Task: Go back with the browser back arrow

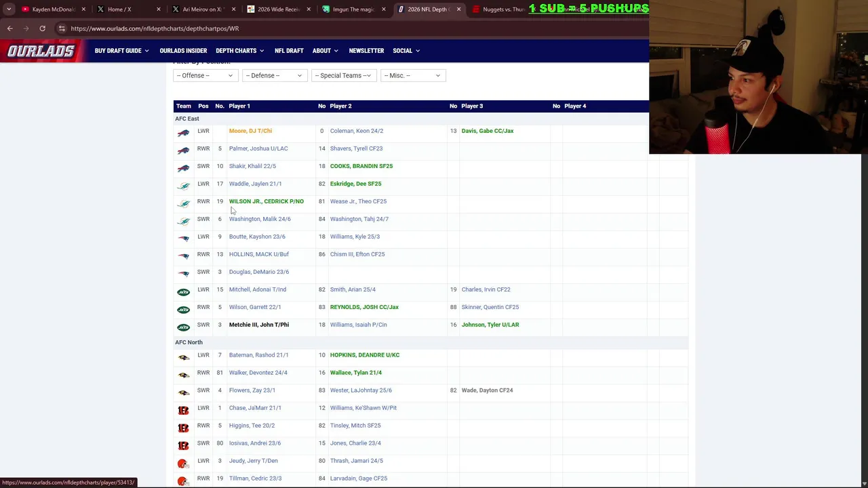Action: coord(9,28)
